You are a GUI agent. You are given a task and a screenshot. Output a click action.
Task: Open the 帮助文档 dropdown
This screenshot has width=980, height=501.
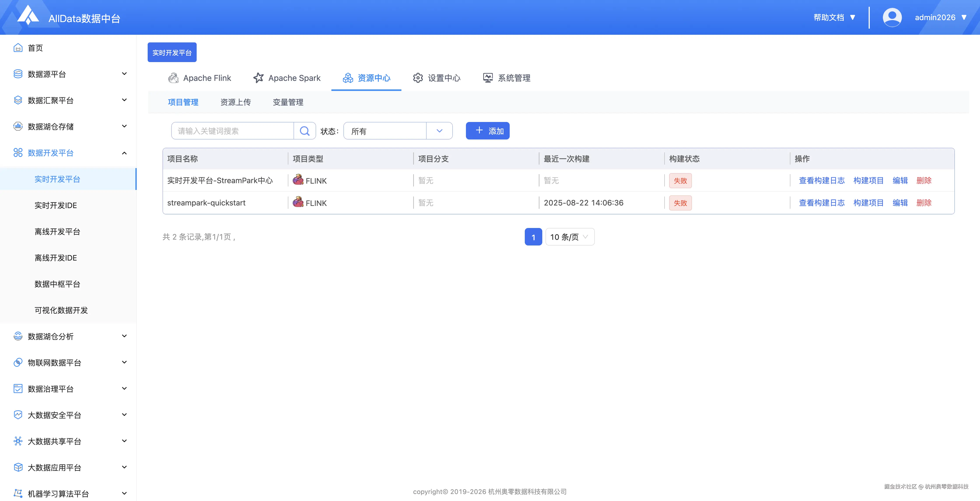[834, 17]
